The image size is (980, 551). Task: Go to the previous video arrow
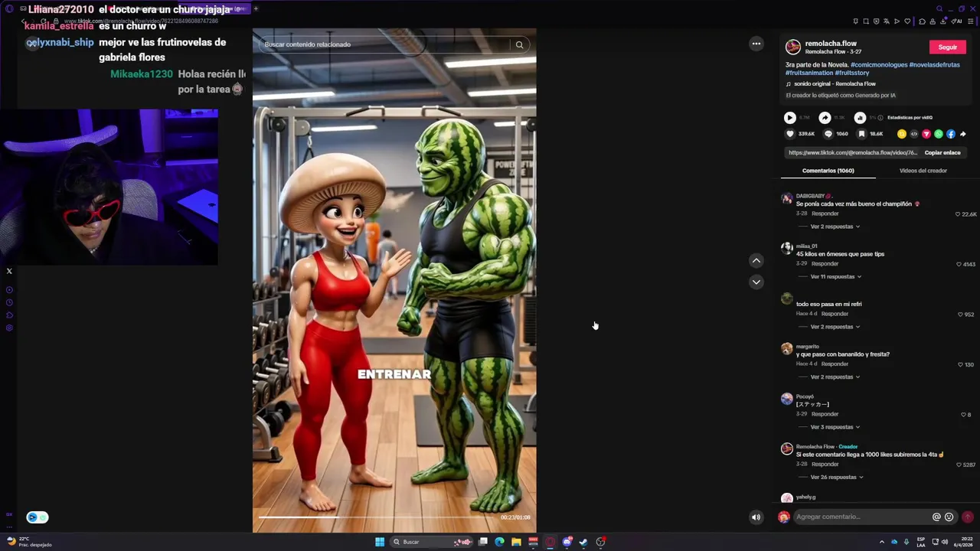[x=756, y=260]
